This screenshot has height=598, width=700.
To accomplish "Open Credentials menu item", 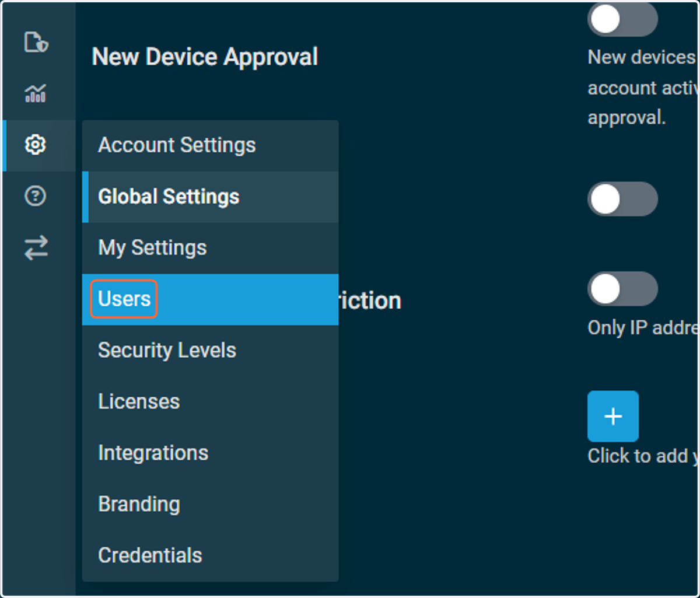I will point(211,556).
